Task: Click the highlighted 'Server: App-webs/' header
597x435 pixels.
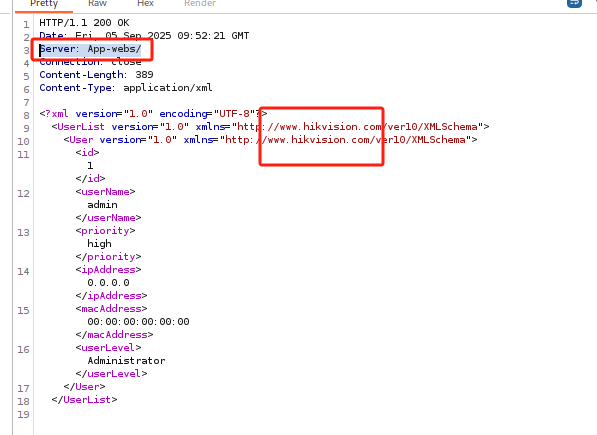Action: coord(90,49)
